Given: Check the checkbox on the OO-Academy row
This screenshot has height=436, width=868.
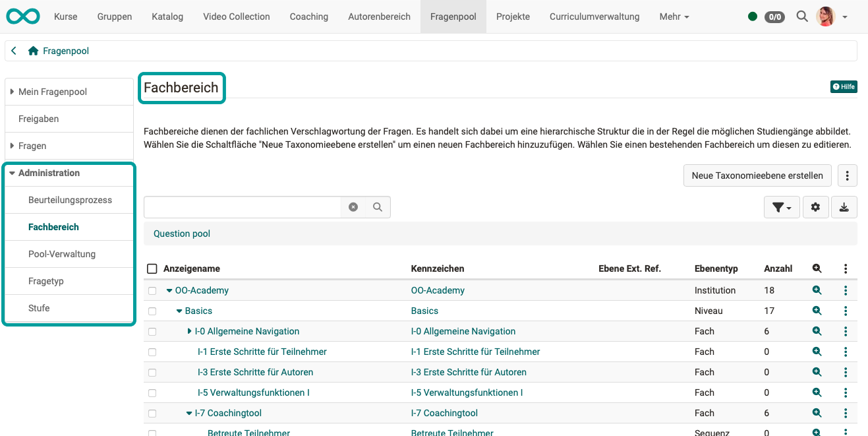Looking at the screenshot, I should point(152,290).
